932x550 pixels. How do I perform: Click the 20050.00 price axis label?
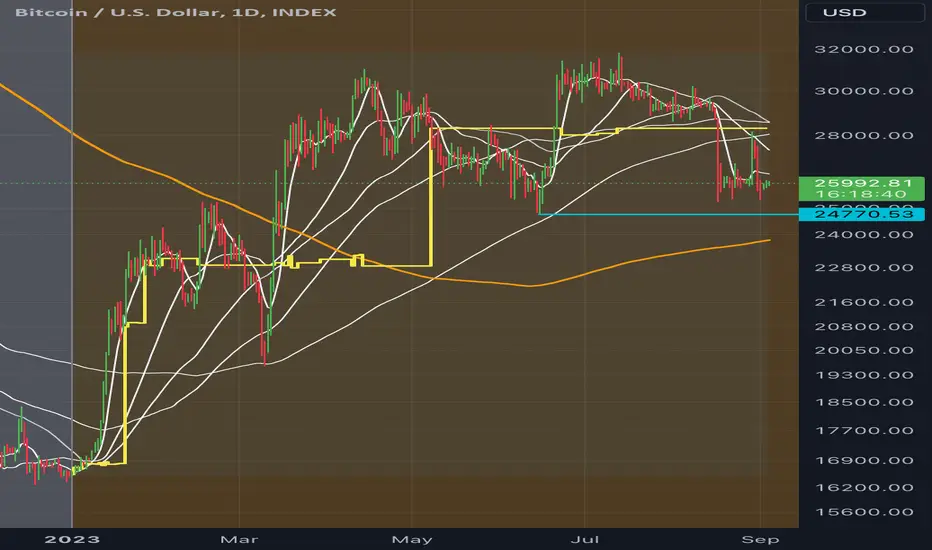click(x=864, y=350)
